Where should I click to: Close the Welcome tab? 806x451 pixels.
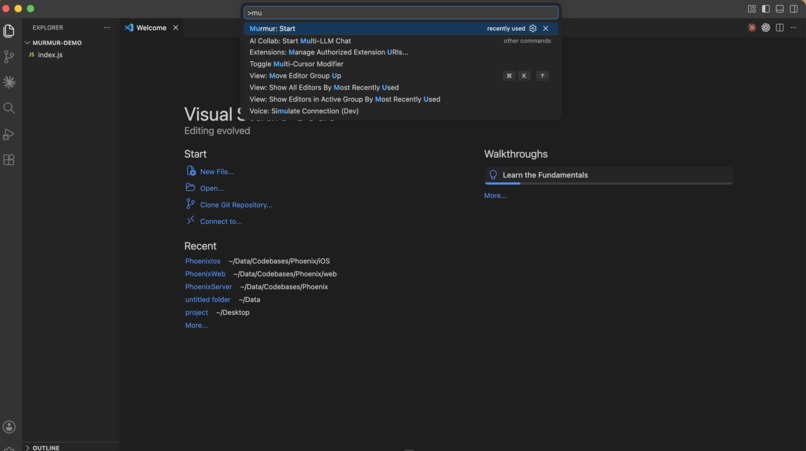click(x=175, y=28)
